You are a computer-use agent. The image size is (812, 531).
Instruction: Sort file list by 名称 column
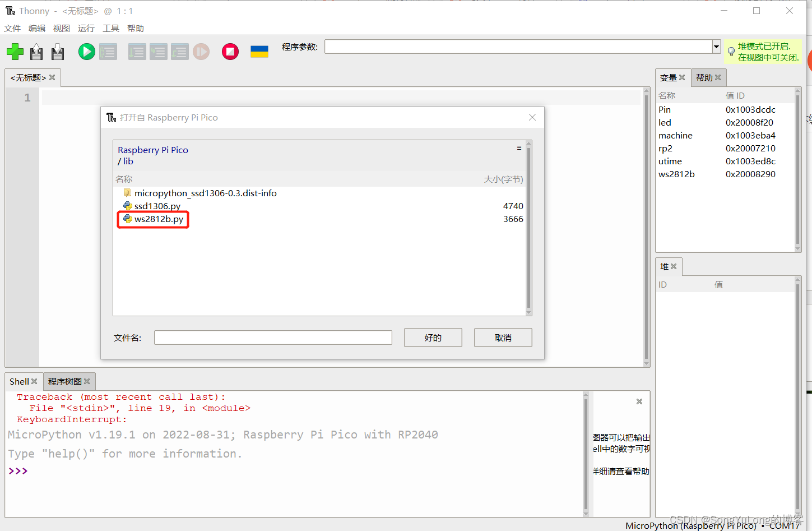click(124, 179)
